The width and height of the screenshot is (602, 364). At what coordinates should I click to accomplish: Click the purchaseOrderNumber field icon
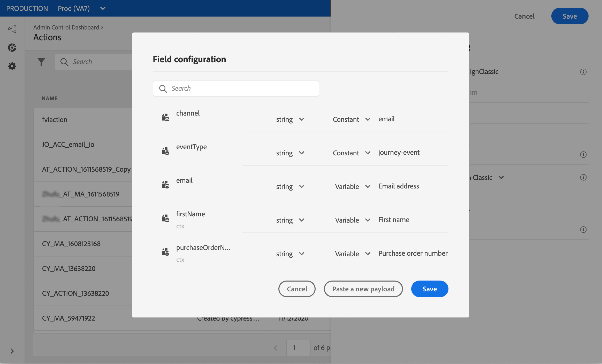[x=165, y=252]
